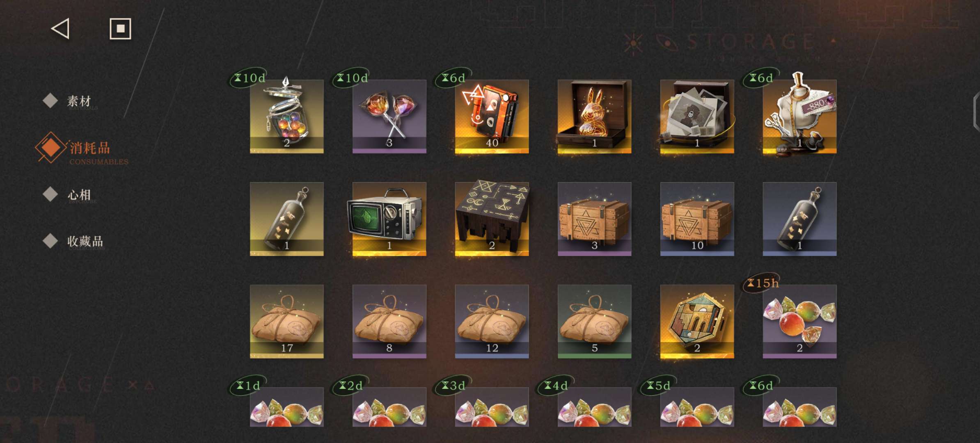Go back with the triangle arrow icon
The image size is (980, 443).
coord(60,29)
